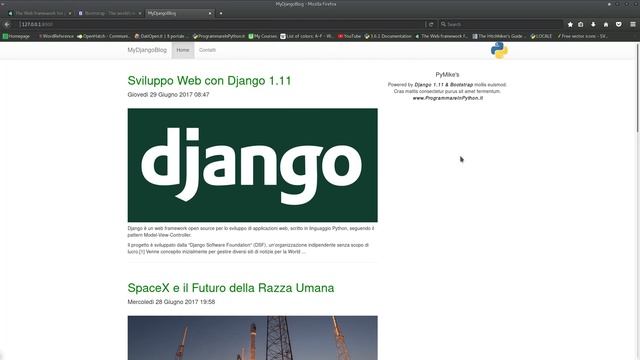Open The Web framework bookmark in the bar
This screenshot has height=360, width=640.
coord(441,36)
